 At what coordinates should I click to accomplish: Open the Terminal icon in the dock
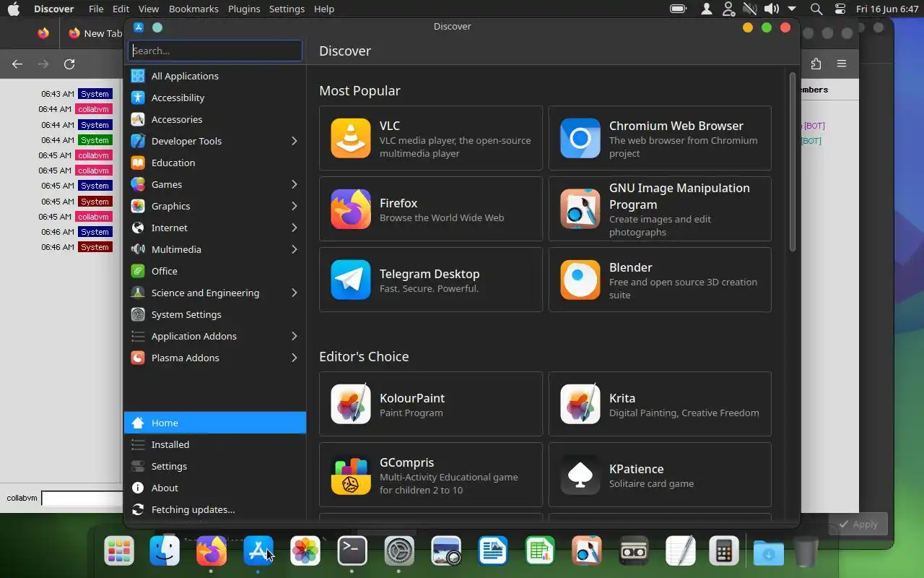point(352,552)
